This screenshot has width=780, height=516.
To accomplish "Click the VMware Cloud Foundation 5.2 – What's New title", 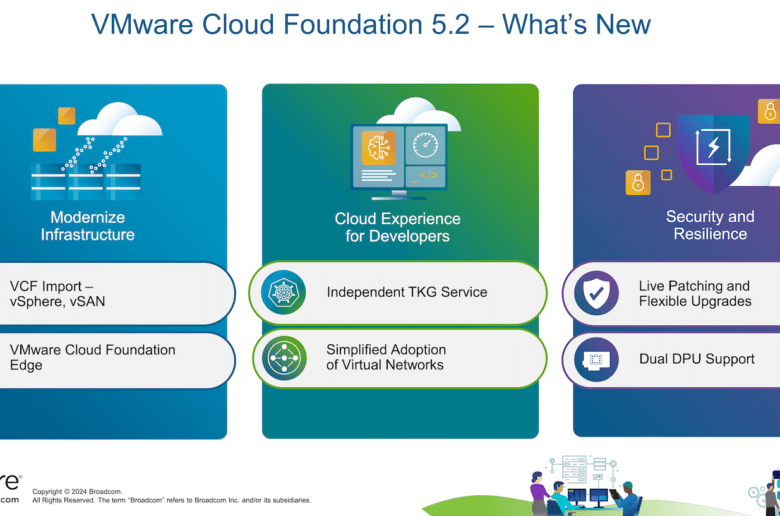I will 371,24.
